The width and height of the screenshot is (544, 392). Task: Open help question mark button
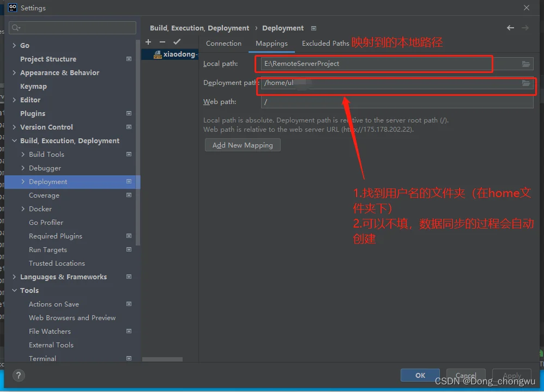pos(19,375)
